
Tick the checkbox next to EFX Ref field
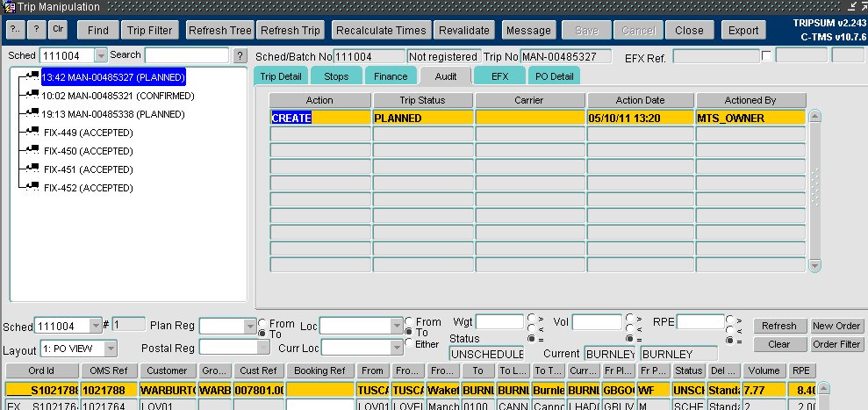click(x=767, y=55)
